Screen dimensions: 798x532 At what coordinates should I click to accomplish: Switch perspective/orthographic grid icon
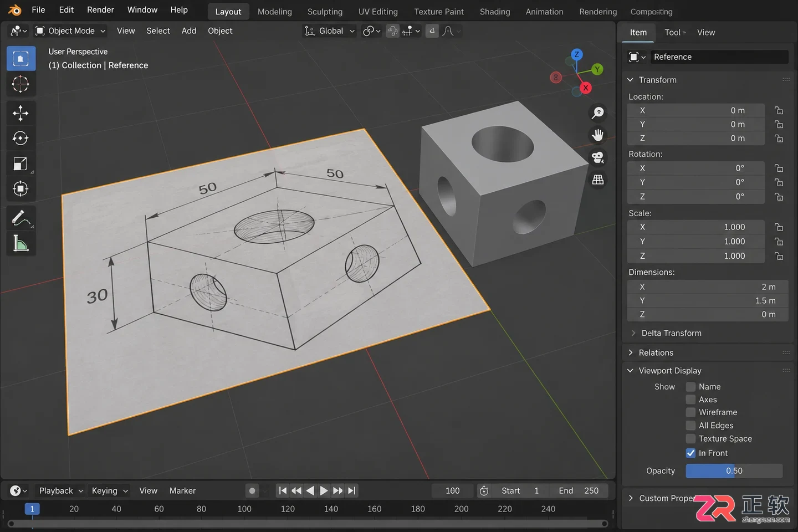pyautogui.click(x=598, y=180)
